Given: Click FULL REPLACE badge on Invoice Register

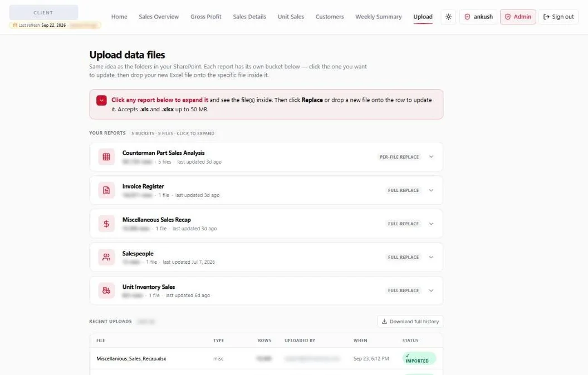Looking at the screenshot, I should point(403,190).
